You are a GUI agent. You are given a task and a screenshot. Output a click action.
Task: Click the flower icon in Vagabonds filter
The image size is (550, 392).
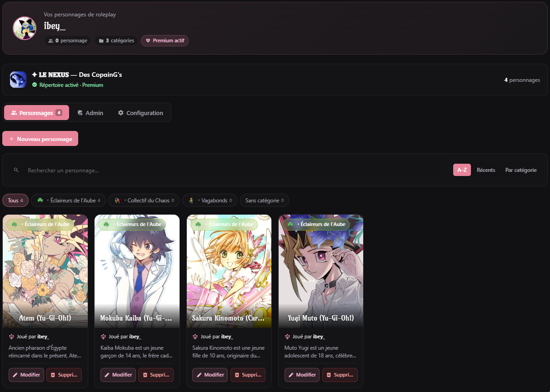click(x=191, y=201)
